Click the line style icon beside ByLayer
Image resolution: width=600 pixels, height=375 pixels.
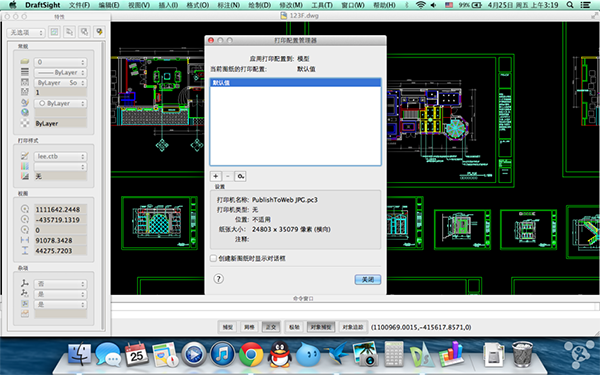(x=25, y=72)
